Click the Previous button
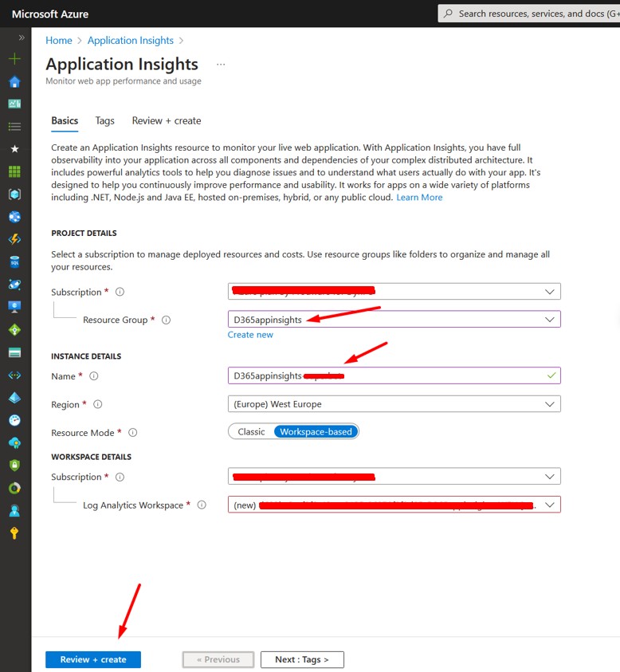 point(218,659)
